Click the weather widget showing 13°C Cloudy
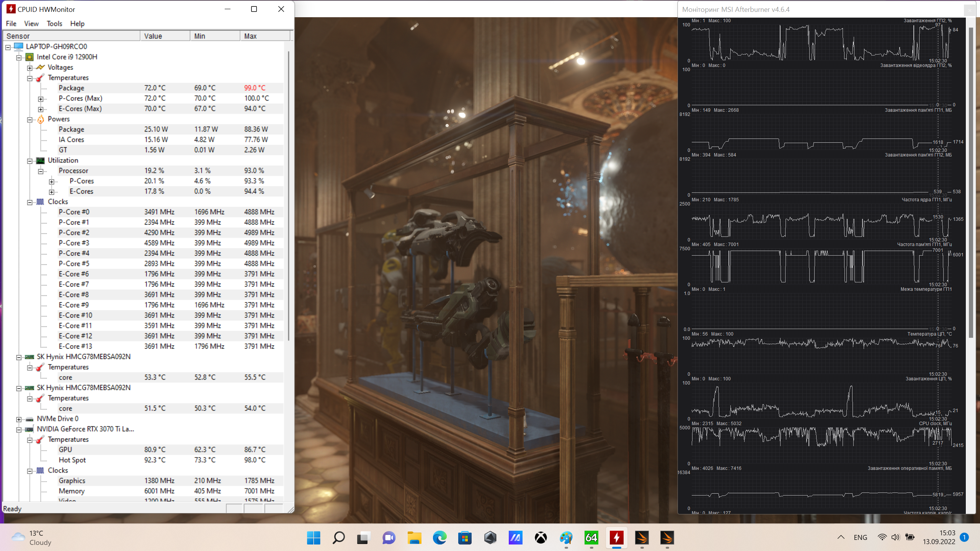The image size is (980, 551). pyautogui.click(x=31, y=538)
